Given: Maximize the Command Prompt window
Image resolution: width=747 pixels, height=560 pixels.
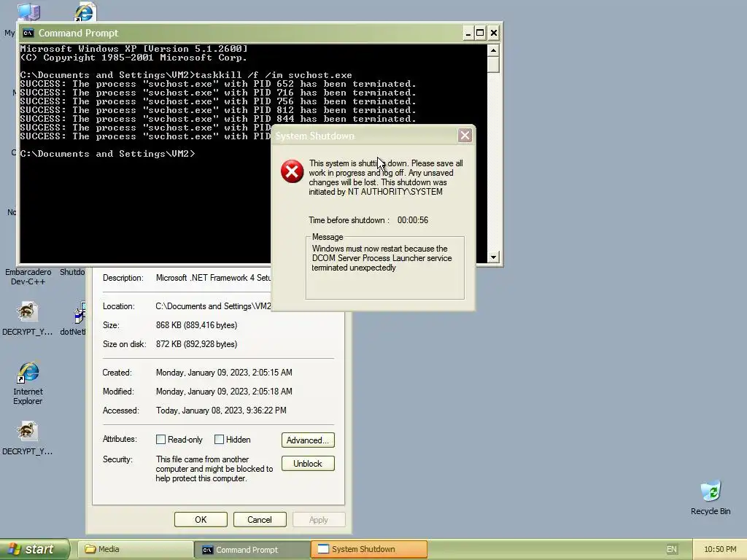Looking at the screenshot, I should tap(480, 33).
